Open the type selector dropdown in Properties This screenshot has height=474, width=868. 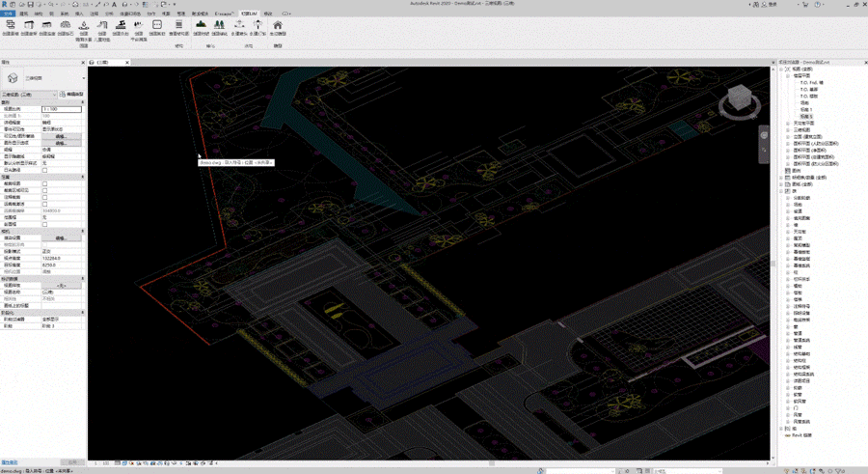(83, 78)
